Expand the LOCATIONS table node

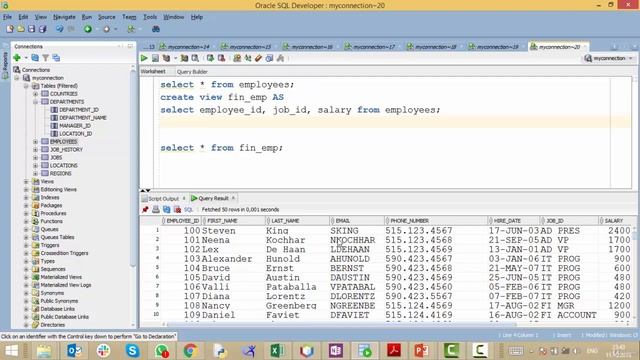coord(36,165)
